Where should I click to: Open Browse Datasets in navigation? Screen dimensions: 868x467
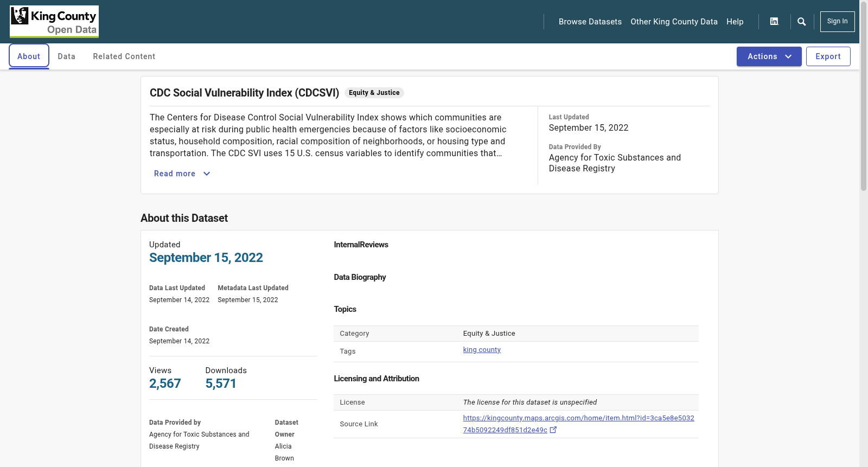(590, 22)
